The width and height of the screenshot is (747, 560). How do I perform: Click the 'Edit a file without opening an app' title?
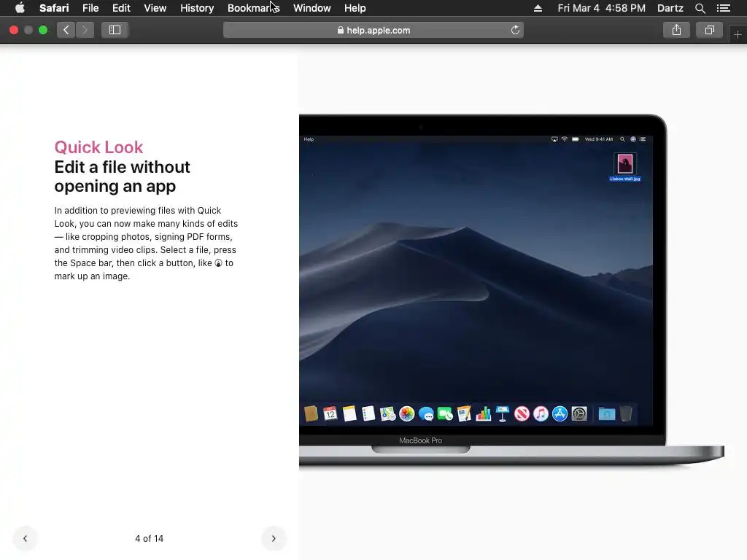(x=122, y=176)
